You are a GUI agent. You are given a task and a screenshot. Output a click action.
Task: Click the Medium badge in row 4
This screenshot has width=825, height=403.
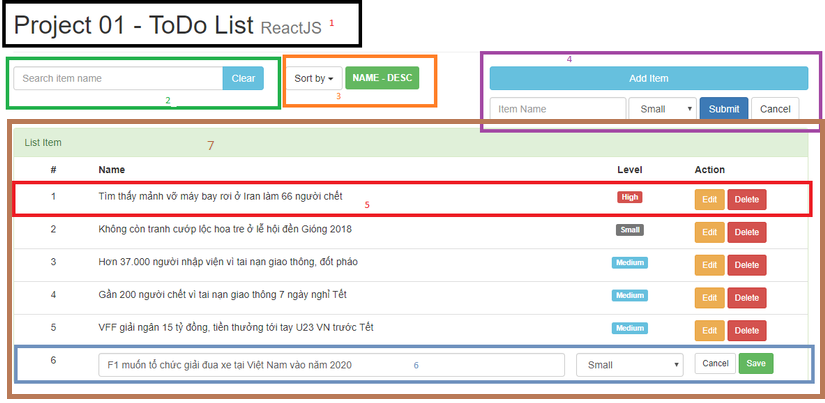(x=630, y=295)
